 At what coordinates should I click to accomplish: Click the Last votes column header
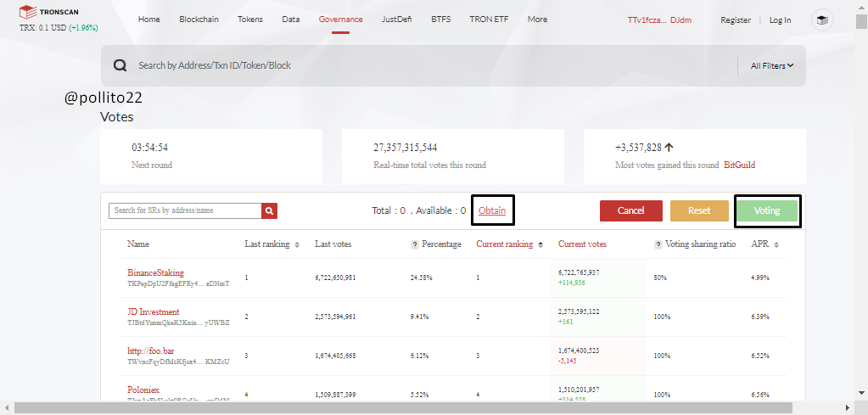click(x=333, y=244)
